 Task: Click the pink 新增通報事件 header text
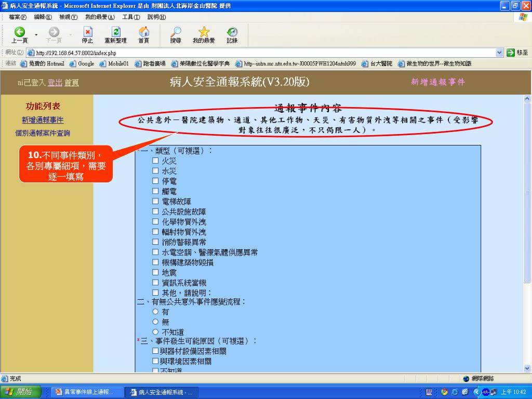pyautogui.click(x=437, y=82)
